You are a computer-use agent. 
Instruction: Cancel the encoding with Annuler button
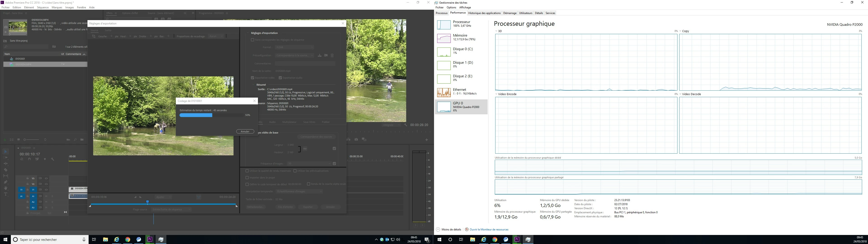[245, 131]
